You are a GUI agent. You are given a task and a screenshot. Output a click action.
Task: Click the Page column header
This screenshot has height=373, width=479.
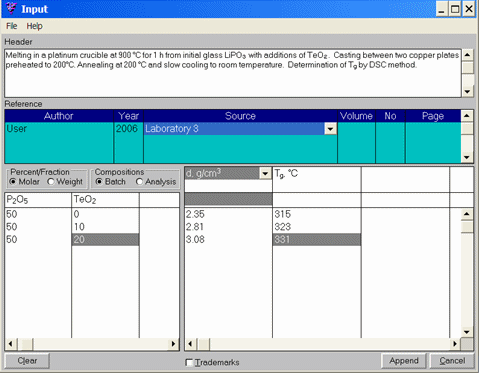point(433,116)
